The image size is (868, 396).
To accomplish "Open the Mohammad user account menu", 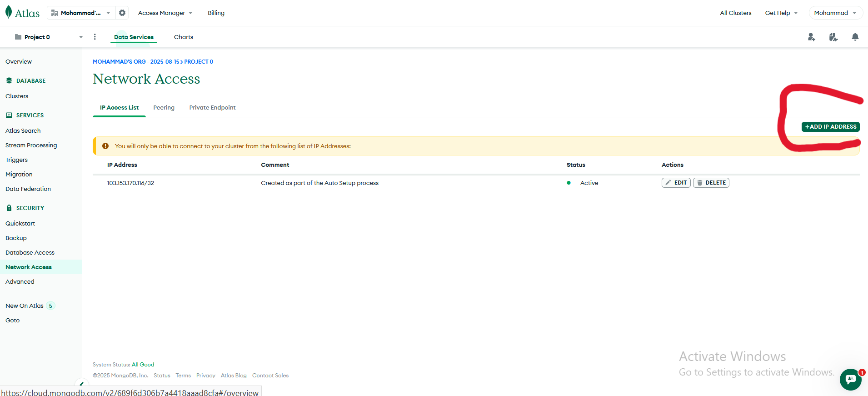I will pyautogui.click(x=835, y=13).
